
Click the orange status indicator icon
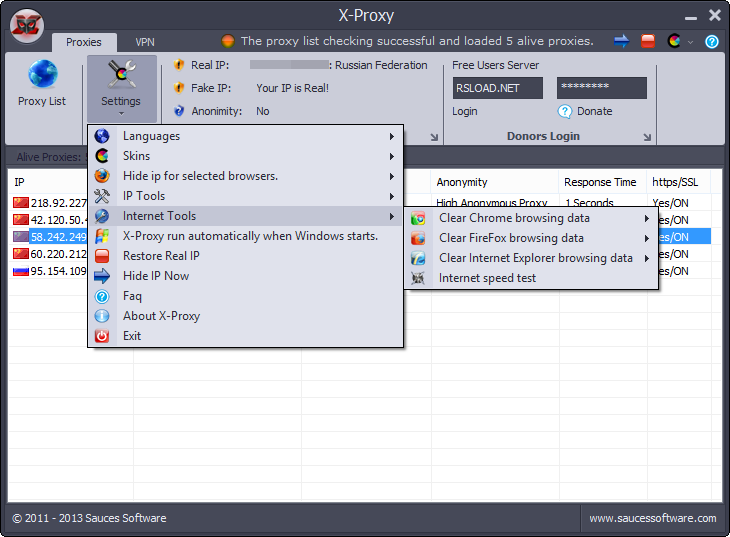click(228, 41)
